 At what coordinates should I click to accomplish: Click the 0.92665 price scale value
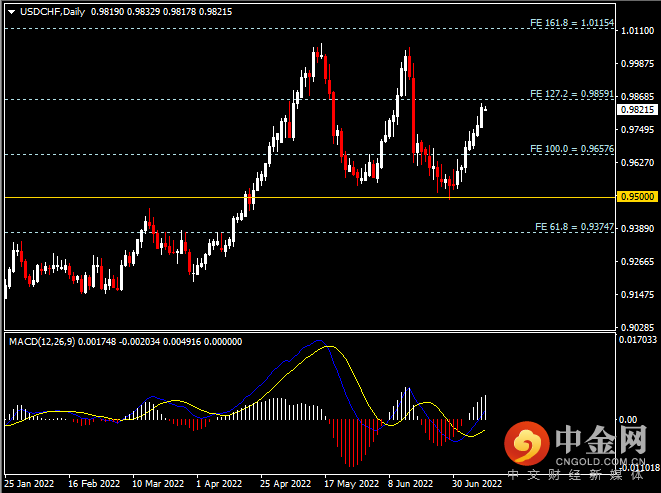[637, 261]
